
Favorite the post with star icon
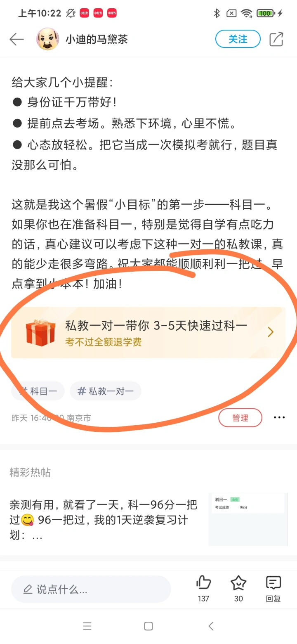pyautogui.click(x=238, y=582)
